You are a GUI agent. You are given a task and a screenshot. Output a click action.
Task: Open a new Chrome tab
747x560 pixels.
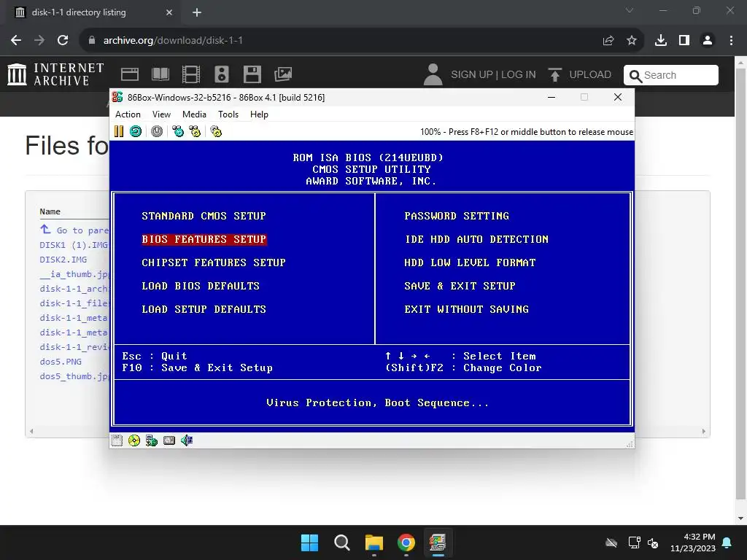(197, 12)
